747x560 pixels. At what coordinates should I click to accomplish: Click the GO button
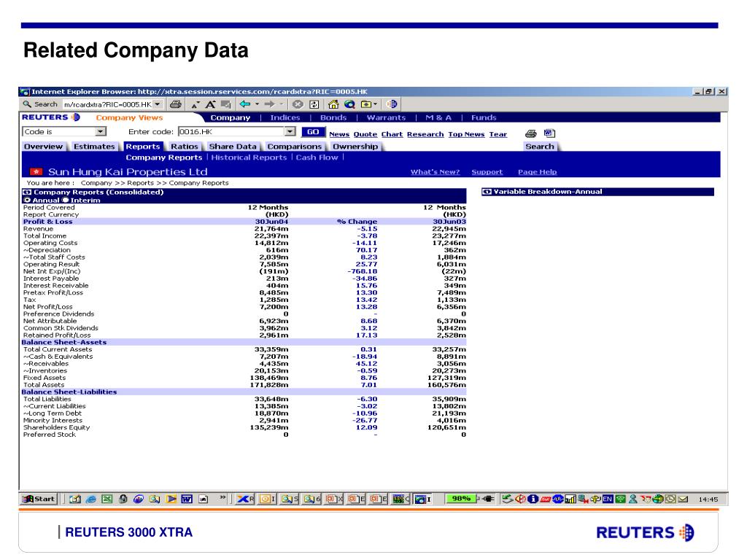(313, 132)
